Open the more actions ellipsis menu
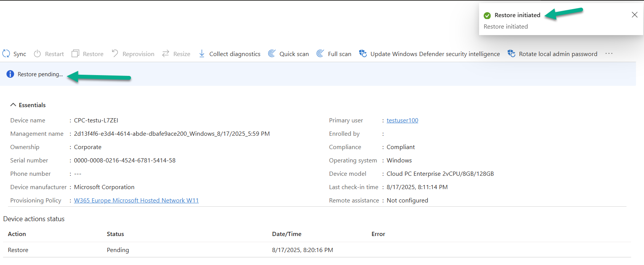The width and height of the screenshot is (644, 265). click(x=609, y=53)
